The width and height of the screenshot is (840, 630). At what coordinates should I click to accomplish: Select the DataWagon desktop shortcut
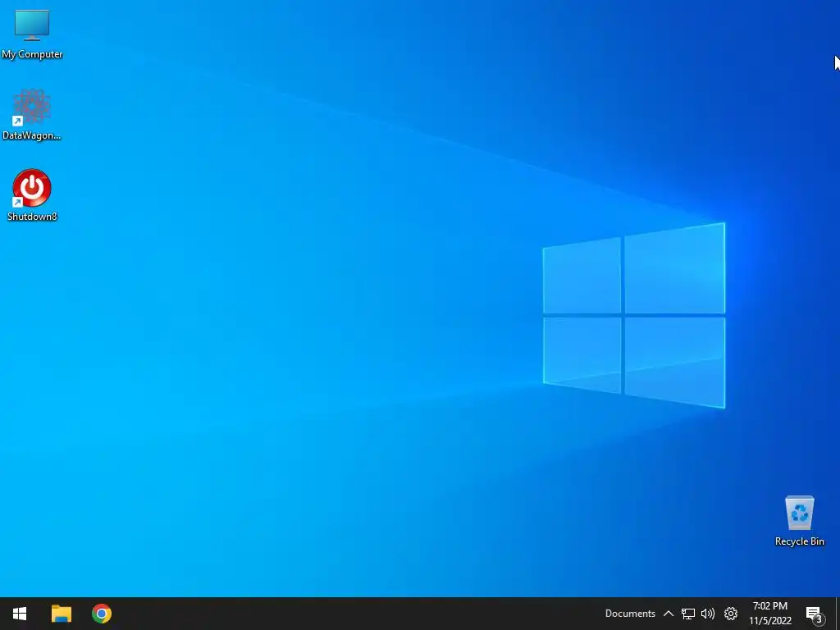pyautogui.click(x=32, y=115)
